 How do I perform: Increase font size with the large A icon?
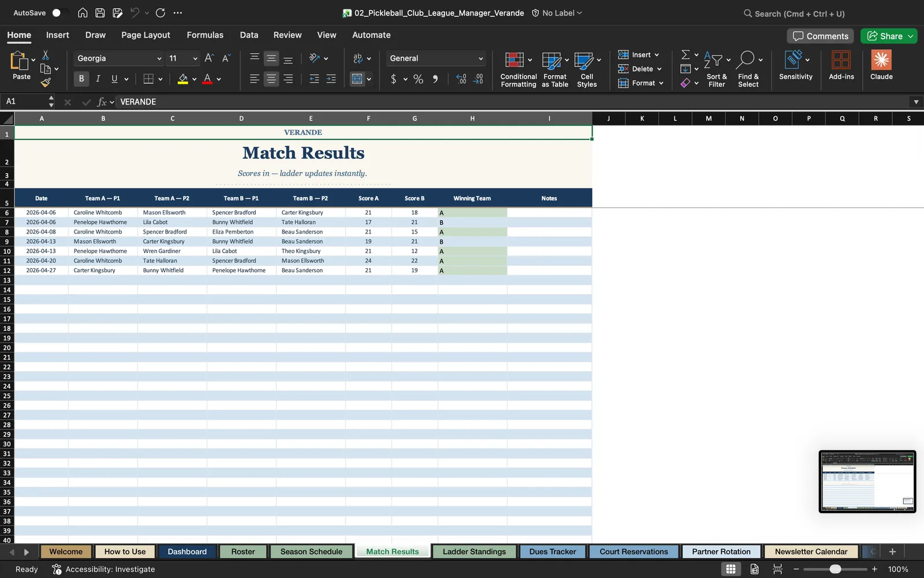[x=209, y=58]
